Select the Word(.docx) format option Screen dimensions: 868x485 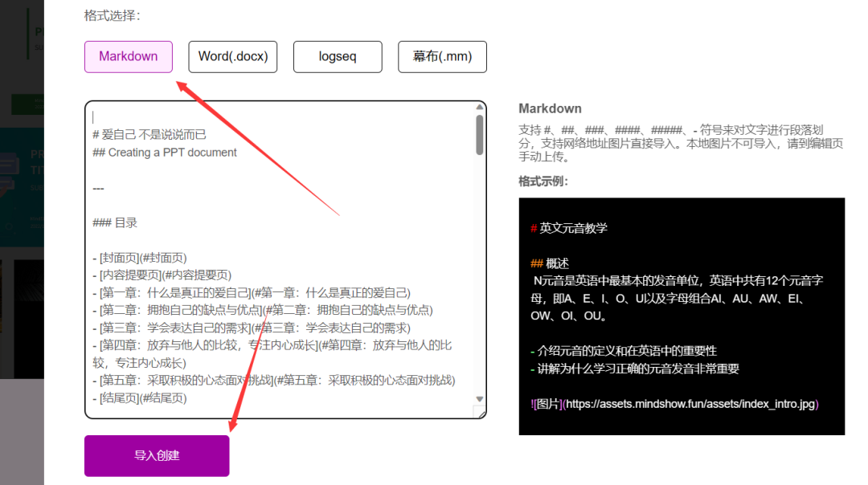[x=232, y=56]
